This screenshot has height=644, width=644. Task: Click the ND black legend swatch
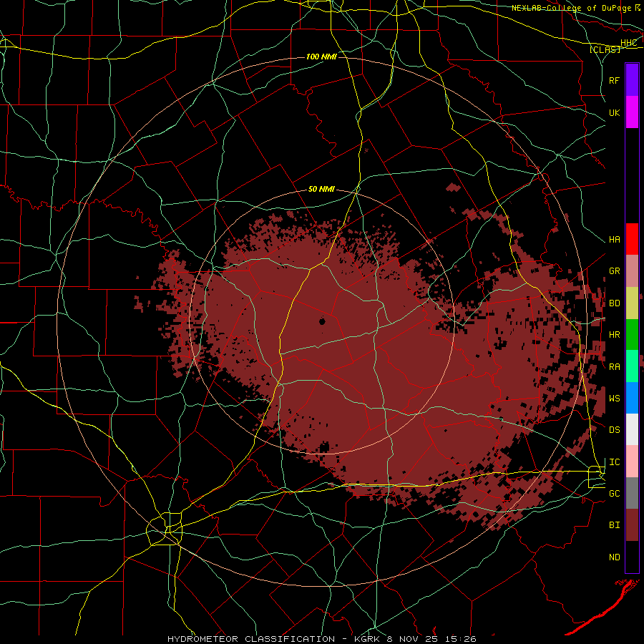632,557
